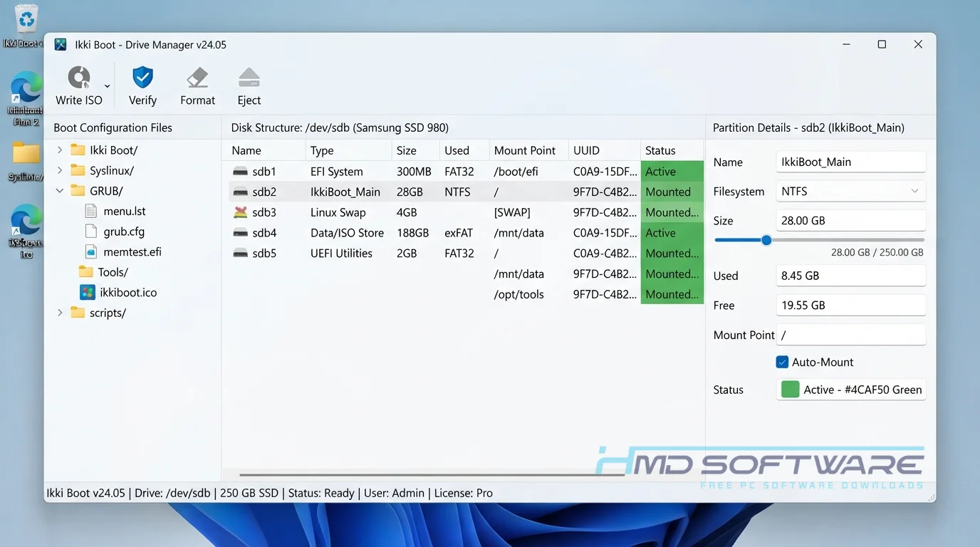The width and height of the screenshot is (980, 547).
Task: Click the sdb5 drive icon
Action: 240,253
